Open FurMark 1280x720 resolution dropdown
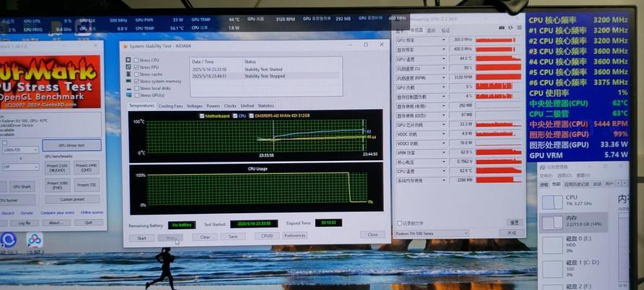The width and height of the screenshot is (644, 290). pos(20,150)
